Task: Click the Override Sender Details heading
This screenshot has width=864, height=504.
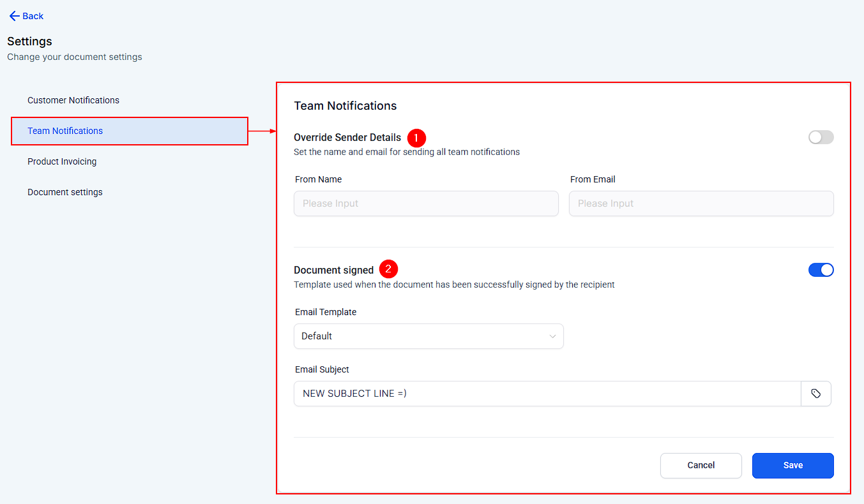Action: 347,137
